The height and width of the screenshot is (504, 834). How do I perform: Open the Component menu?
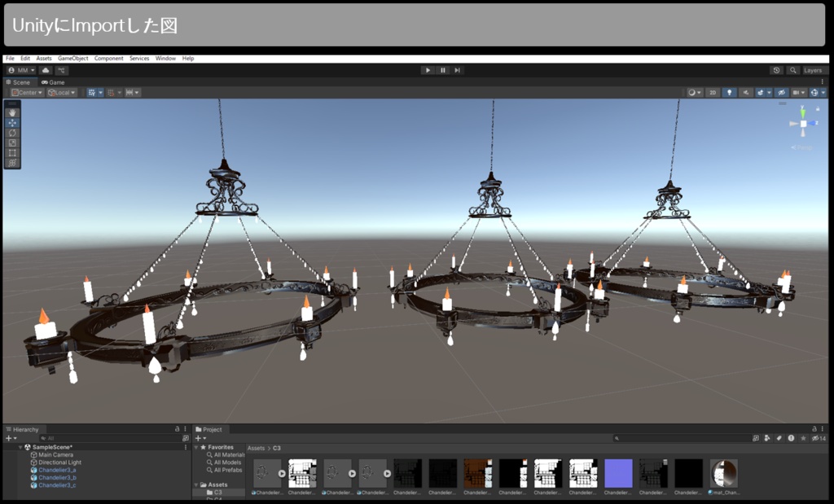pyautogui.click(x=108, y=59)
